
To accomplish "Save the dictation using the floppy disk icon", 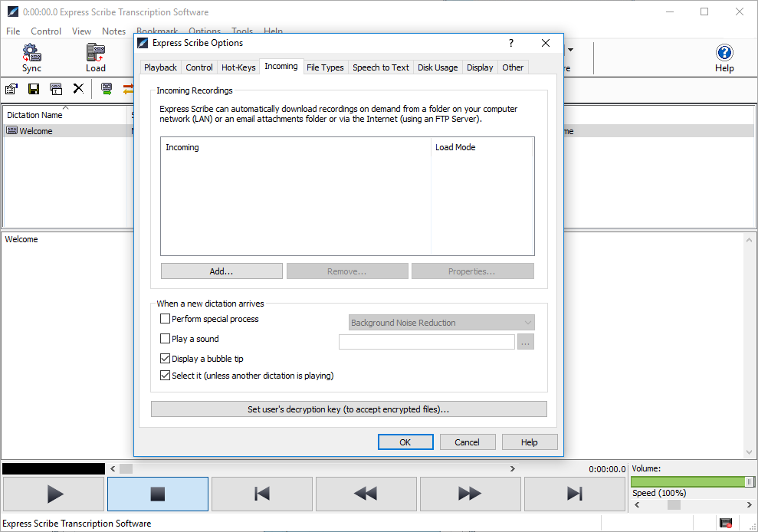I will click(x=34, y=89).
